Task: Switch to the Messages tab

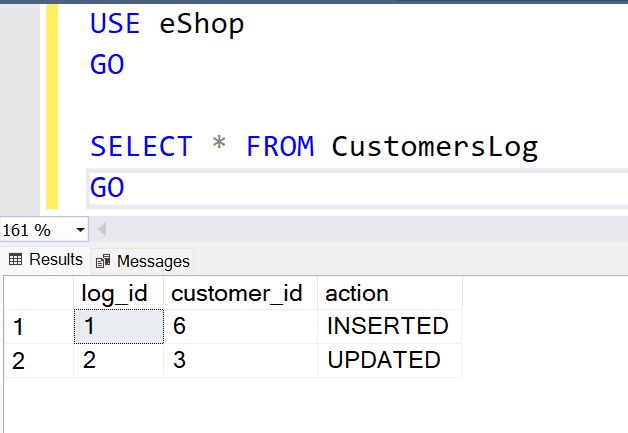Action: pos(143,261)
